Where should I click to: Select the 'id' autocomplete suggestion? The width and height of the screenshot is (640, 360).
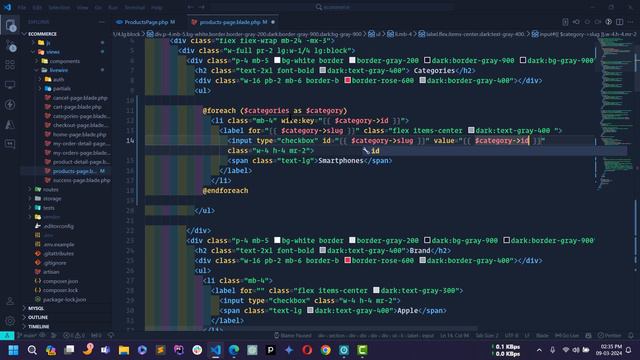(x=494, y=151)
